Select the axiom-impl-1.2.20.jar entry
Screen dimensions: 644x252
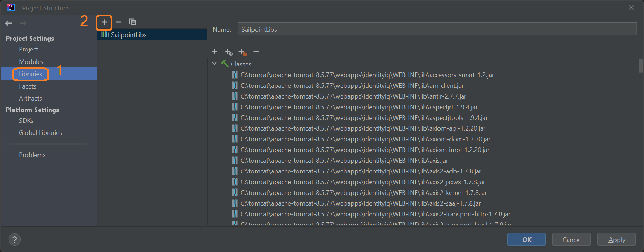[x=365, y=150]
